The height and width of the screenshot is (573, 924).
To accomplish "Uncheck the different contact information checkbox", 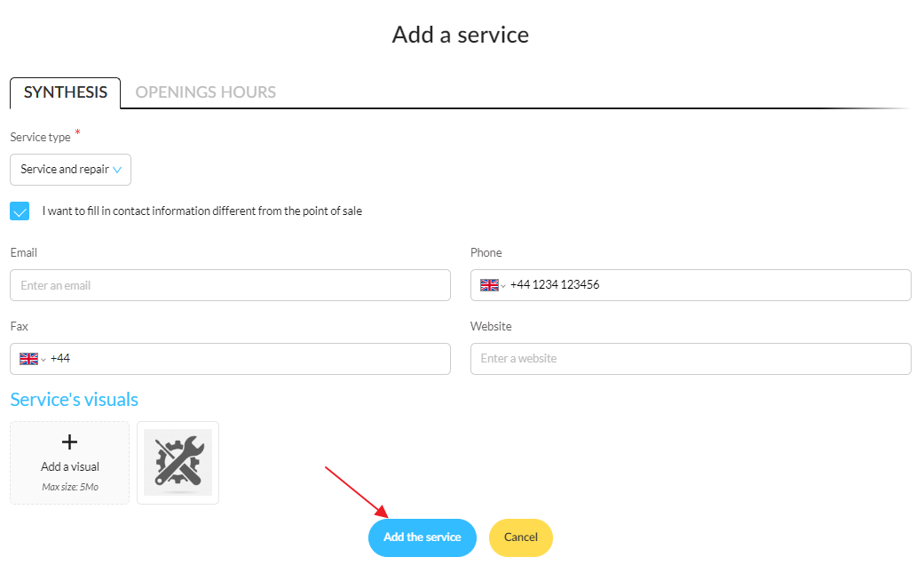I will (x=20, y=211).
